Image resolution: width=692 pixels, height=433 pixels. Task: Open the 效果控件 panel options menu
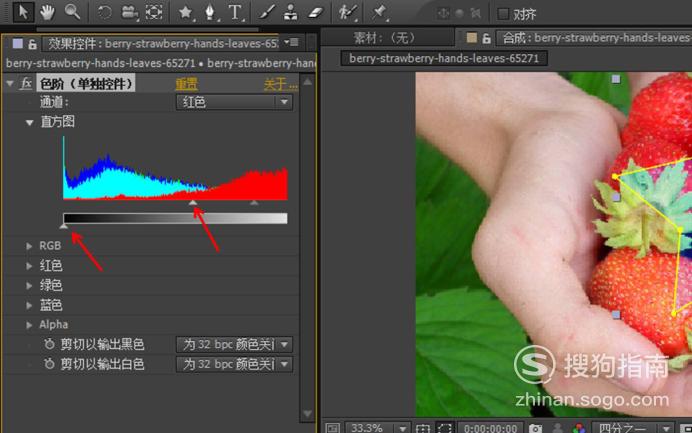[291, 42]
